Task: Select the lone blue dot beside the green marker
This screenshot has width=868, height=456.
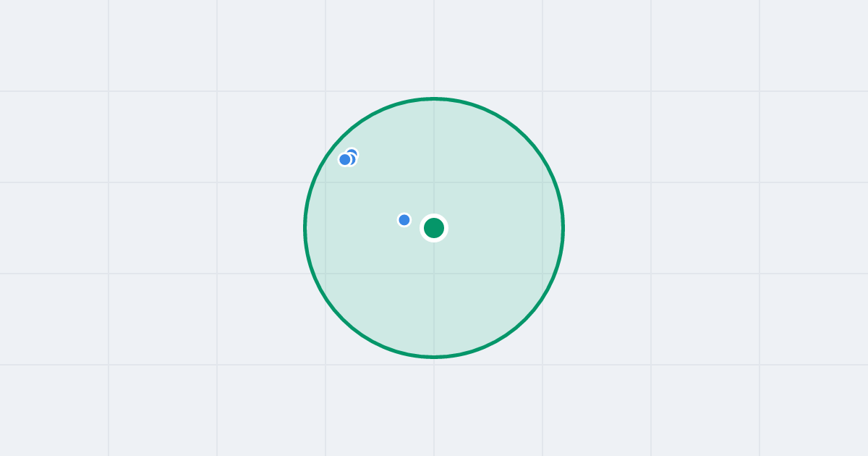Action: click(x=404, y=220)
